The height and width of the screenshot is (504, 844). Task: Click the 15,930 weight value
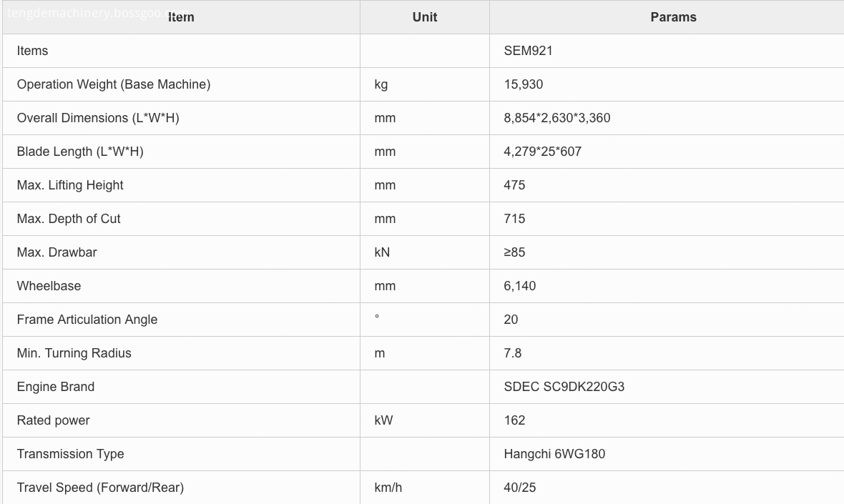pos(523,84)
